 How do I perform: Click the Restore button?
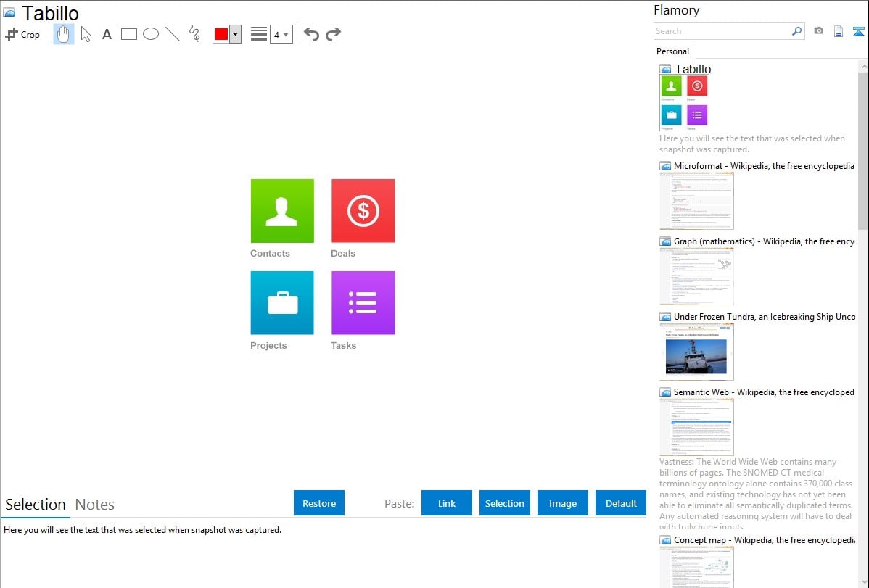318,502
